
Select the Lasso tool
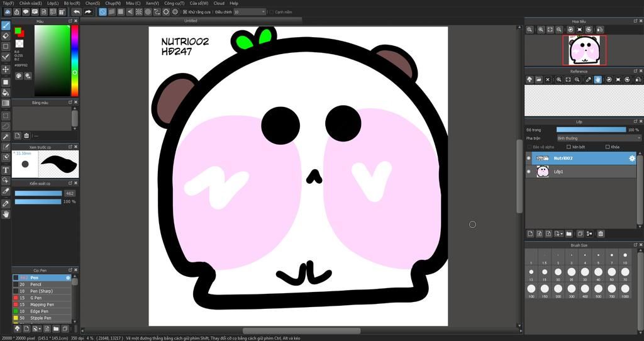point(6,126)
